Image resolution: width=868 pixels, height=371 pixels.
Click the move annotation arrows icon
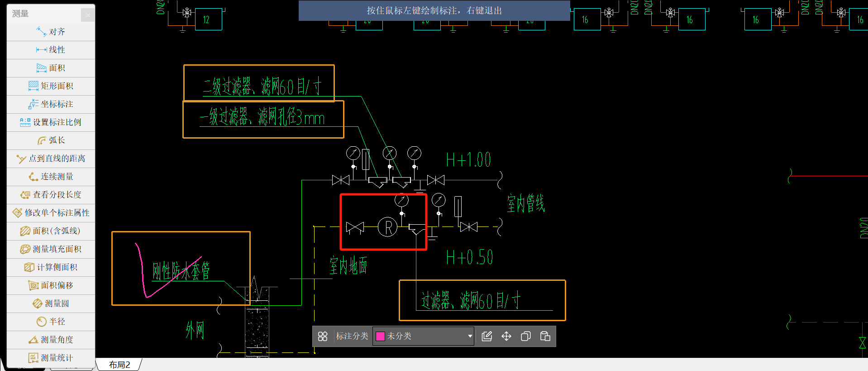[506, 336]
